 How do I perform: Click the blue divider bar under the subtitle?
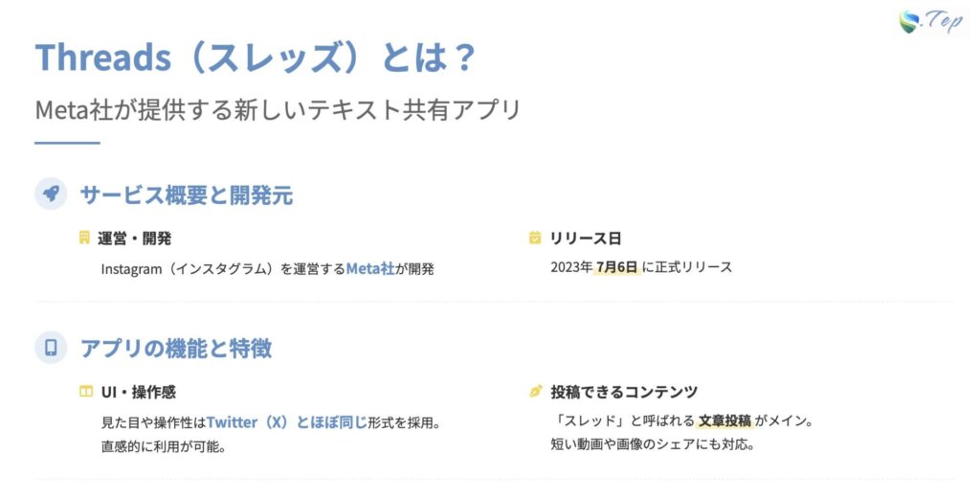pyautogui.click(x=67, y=143)
